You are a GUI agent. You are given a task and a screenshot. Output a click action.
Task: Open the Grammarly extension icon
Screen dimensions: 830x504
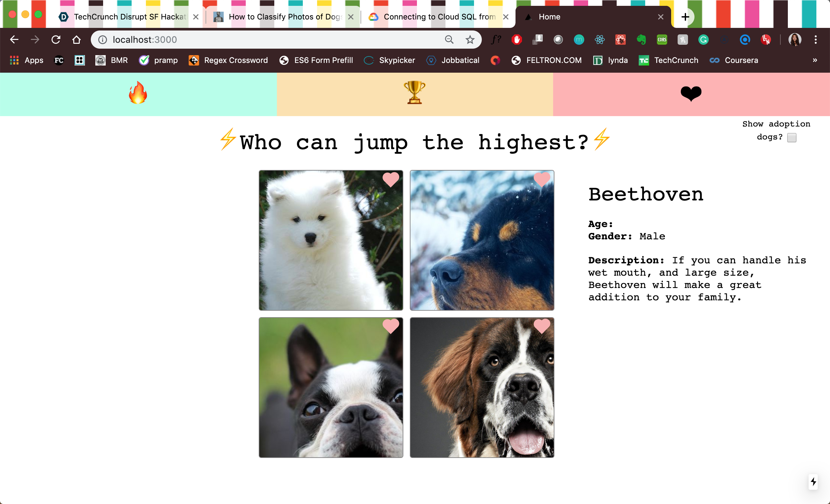pos(703,40)
